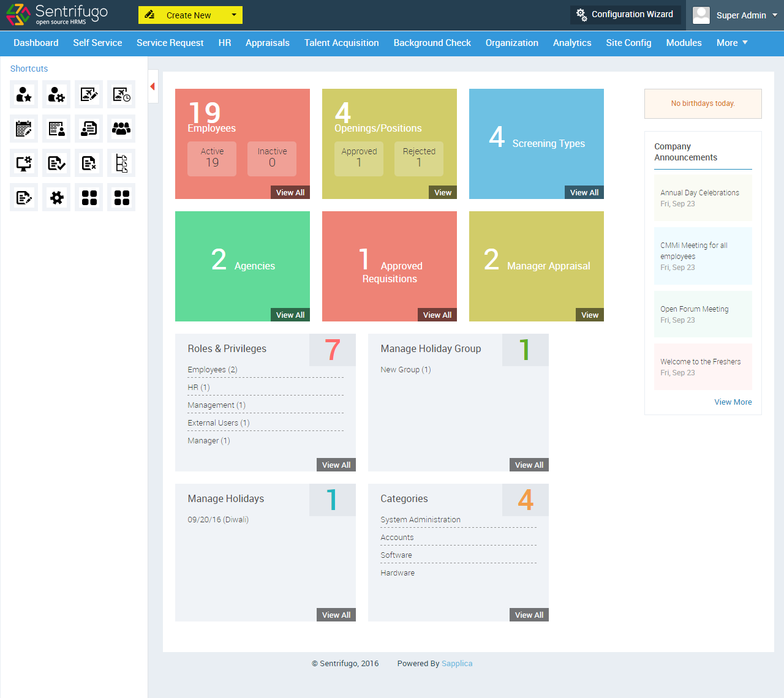This screenshot has height=698, width=784.
Task: Open the More navigation dropdown
Action: coord(731,43)
